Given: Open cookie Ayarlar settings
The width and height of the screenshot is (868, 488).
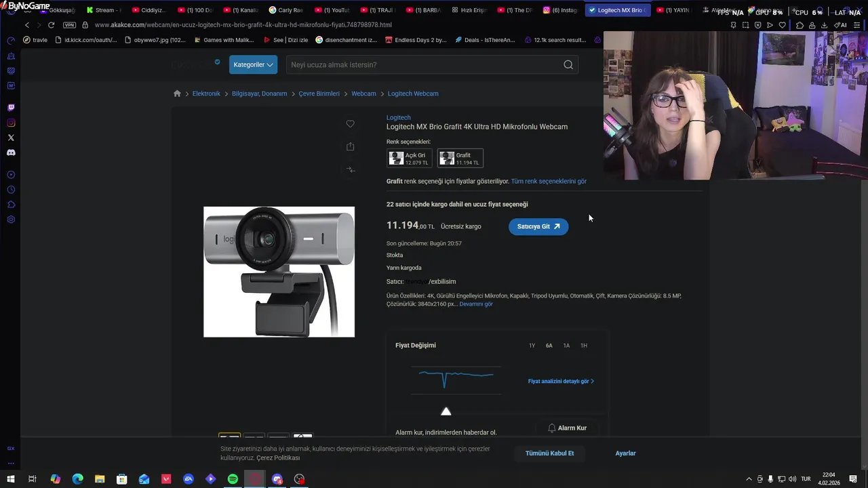Looking at the screenshot, I should point(625,453).
